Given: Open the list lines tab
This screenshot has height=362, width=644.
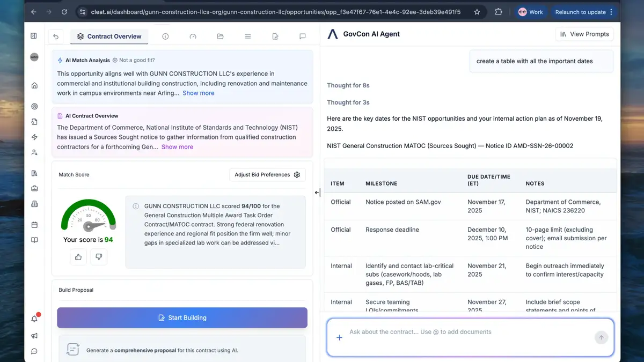Looking at the screenshot, I should point(247,36).
